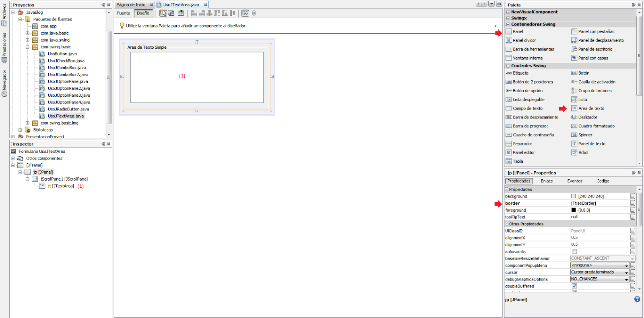The height and width of the screenshot is (318, 644).
Task: Pick Panel de escritorio component
Action: tap(592, 49)
